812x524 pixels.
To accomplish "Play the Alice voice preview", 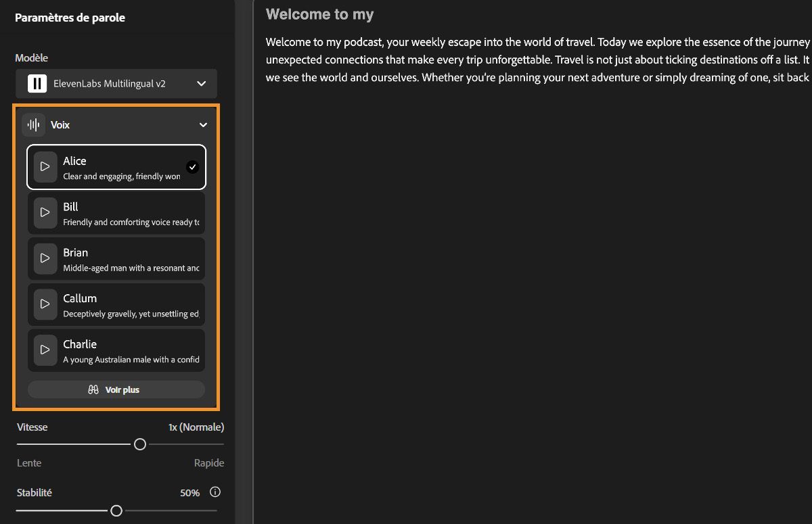I will point(45,166).
